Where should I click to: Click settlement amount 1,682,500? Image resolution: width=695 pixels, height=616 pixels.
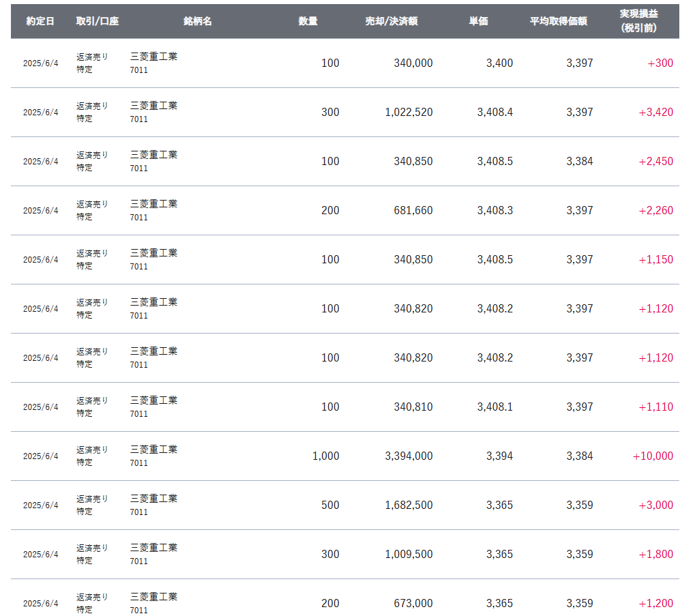(409, 505)
